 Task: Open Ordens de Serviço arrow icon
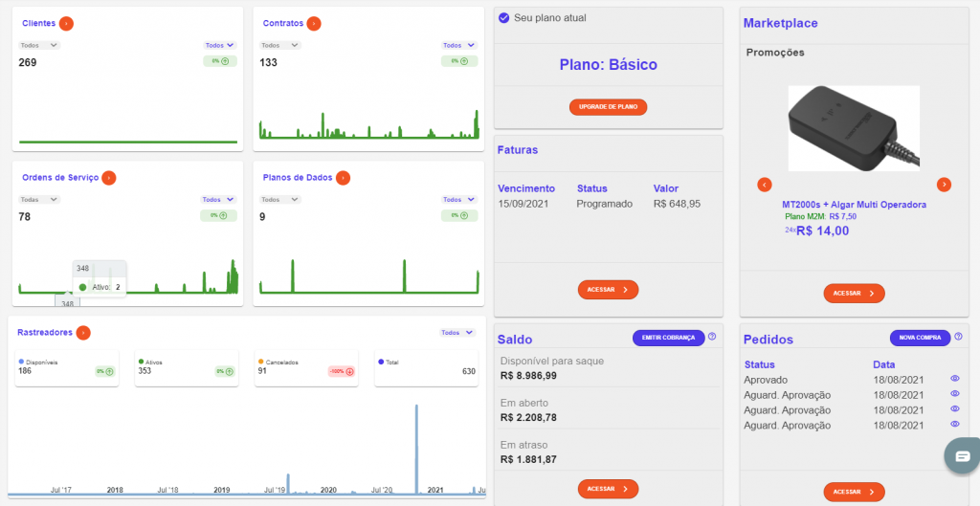point(109,178)
